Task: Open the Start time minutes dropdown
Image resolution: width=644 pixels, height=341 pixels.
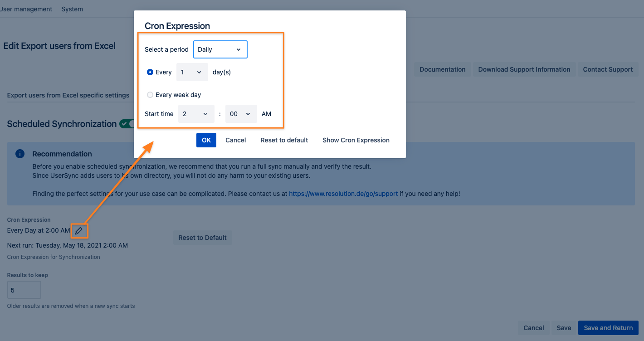Action: pos(241,114)
